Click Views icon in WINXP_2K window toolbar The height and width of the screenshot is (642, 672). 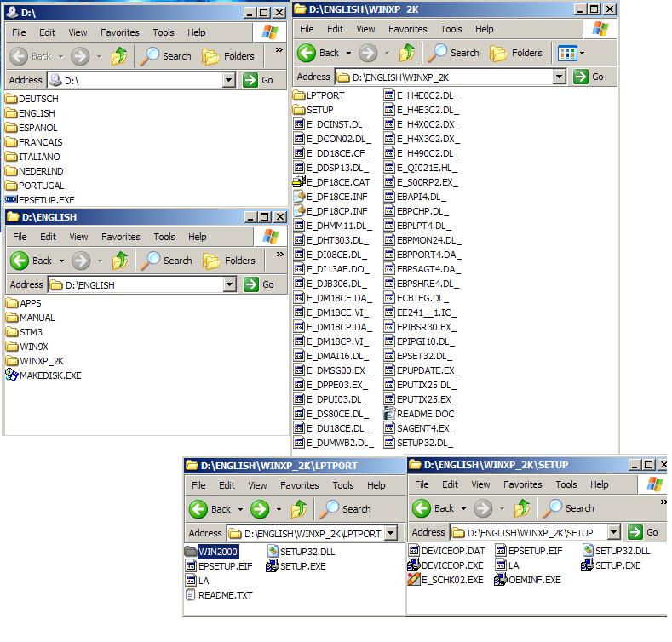(567, 54)
